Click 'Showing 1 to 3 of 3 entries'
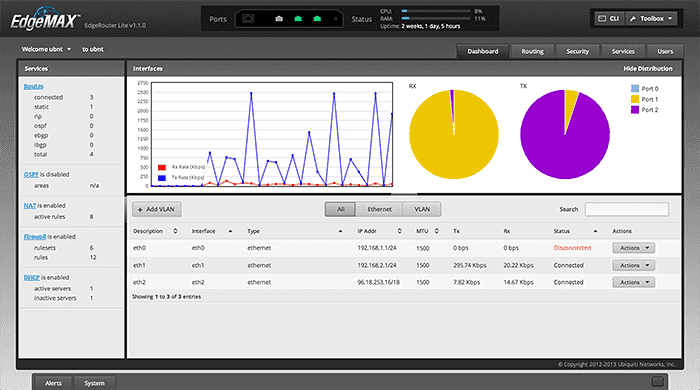700x390 pixels. click(x=167, y=297)
